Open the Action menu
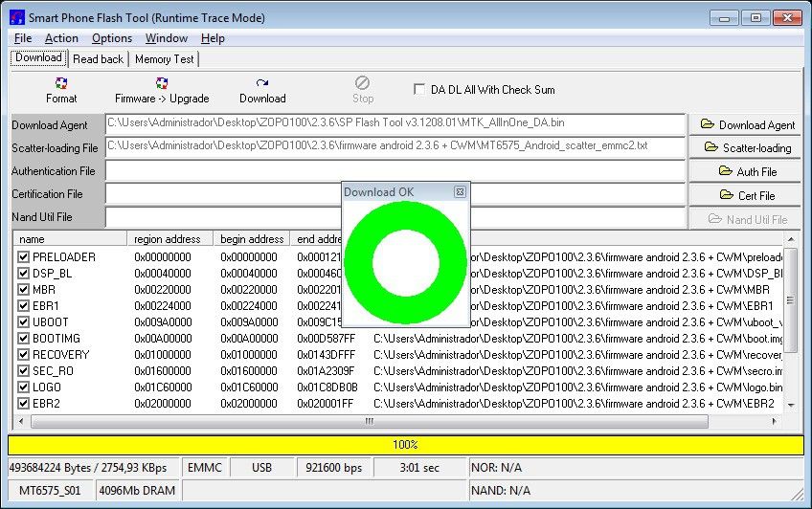The width and height of the screenshot is (812, 509). pyautogui.click(x=61, y=38)
